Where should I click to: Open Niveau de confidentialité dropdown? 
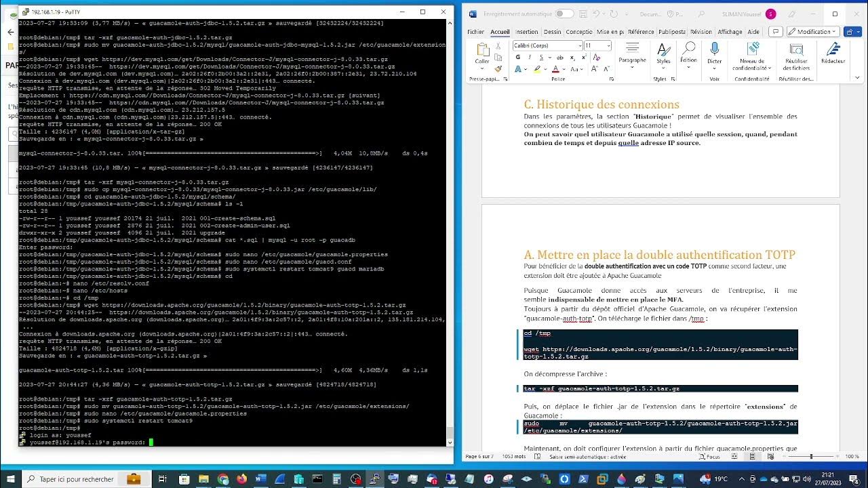[752, 56]
